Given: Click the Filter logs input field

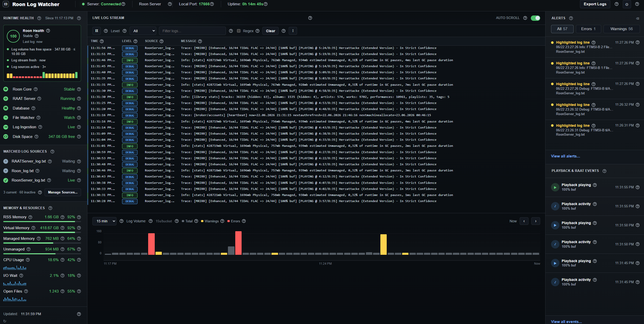Looking at the screenshot, I should click(192, 31).
